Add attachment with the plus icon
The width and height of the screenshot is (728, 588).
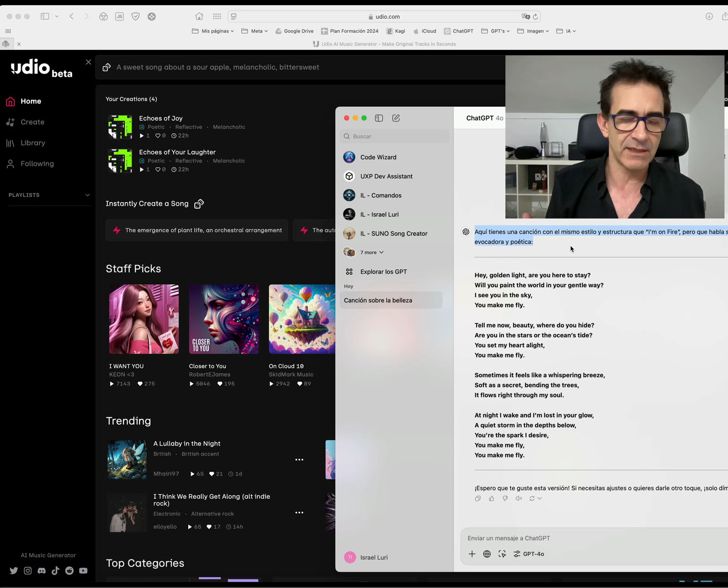472,554
